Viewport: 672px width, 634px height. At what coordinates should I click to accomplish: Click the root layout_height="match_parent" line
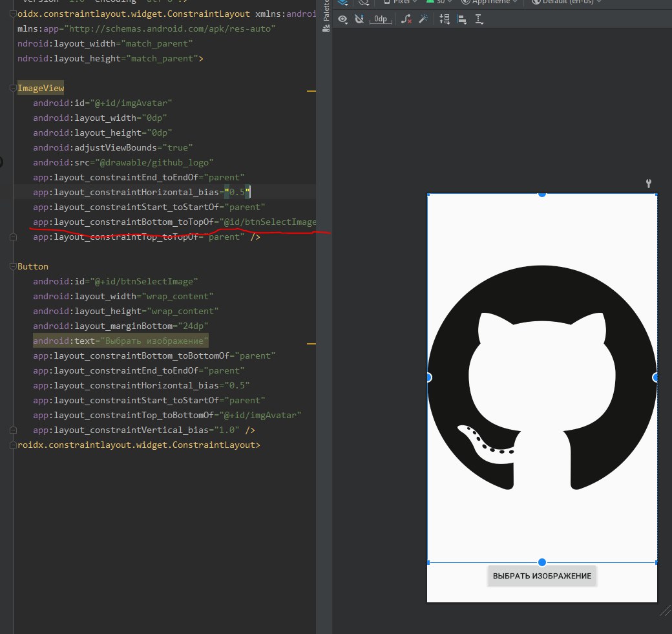[110, 58]
